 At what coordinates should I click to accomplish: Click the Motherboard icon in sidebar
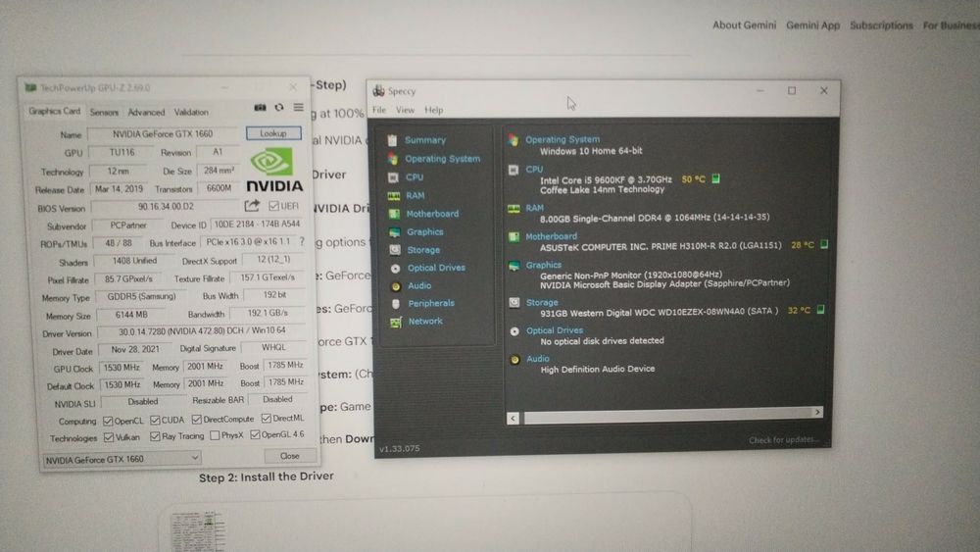(394, 214)
